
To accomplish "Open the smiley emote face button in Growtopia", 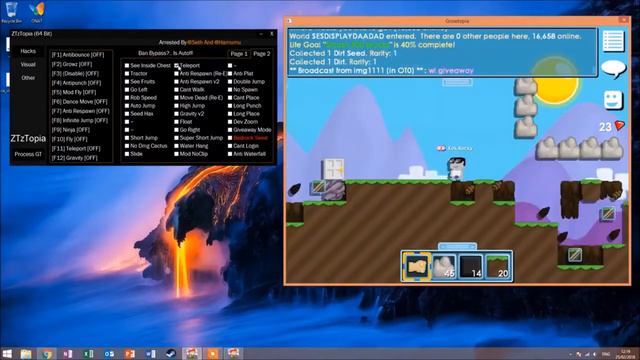I will tap(613, 100).
